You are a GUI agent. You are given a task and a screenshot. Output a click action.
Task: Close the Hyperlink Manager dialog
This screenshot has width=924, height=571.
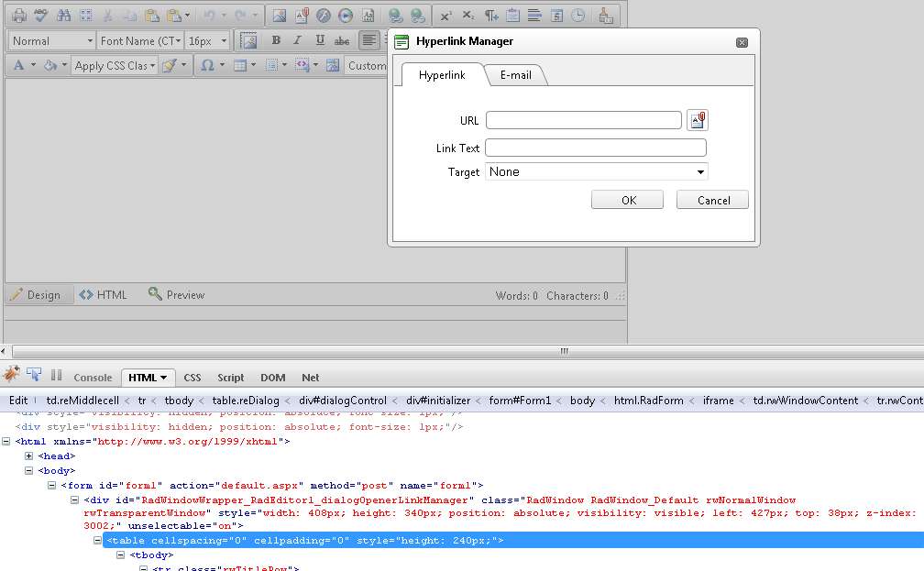(x=742, y=42)
